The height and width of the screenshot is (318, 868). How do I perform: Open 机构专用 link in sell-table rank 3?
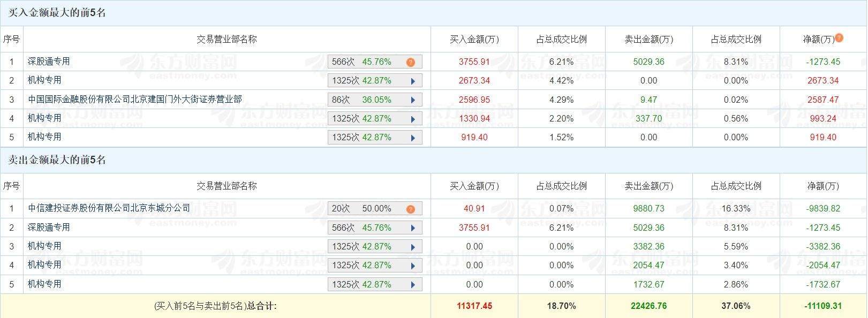coord(44,246)
